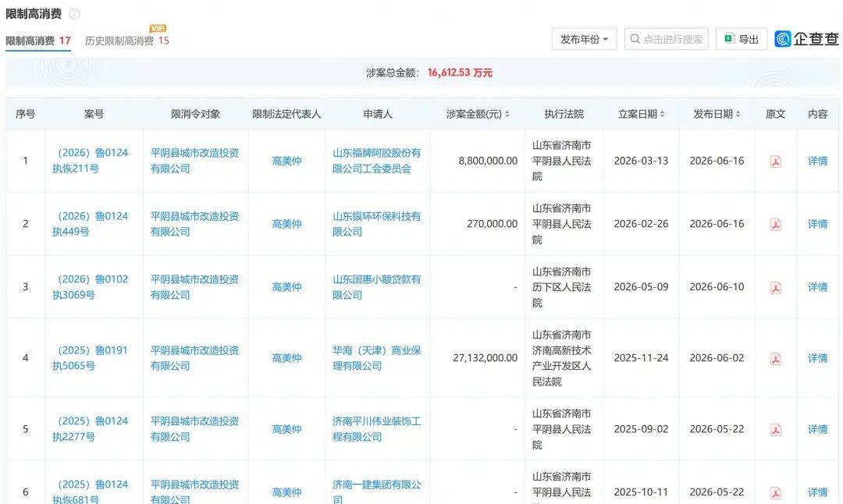Image resolution: width=843 pixels, height=504 pixels.
Task: Open case (2025)鲁0124执恢681号
Action: (91, 492)
